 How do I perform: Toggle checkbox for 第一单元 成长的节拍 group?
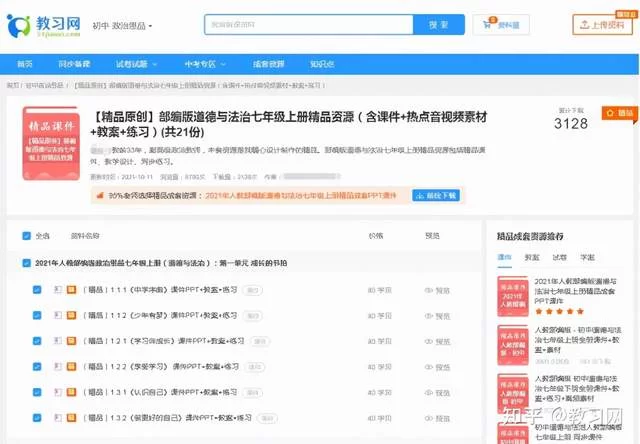click(26, 263)
